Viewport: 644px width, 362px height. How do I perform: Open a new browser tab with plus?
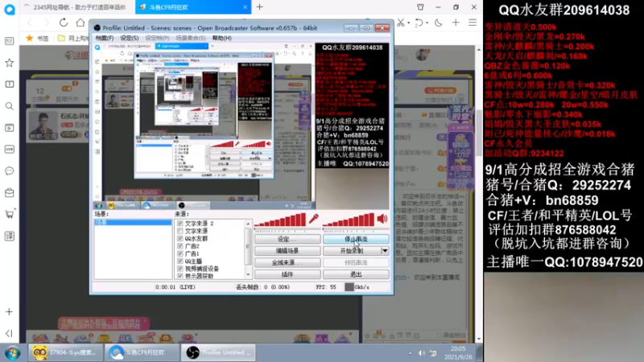pos(259,7)
